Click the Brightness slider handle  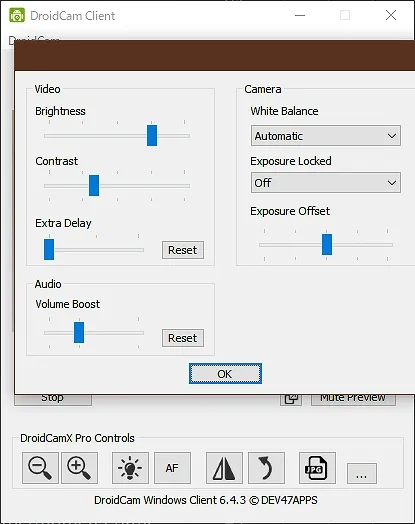click(x=152, y=135)
